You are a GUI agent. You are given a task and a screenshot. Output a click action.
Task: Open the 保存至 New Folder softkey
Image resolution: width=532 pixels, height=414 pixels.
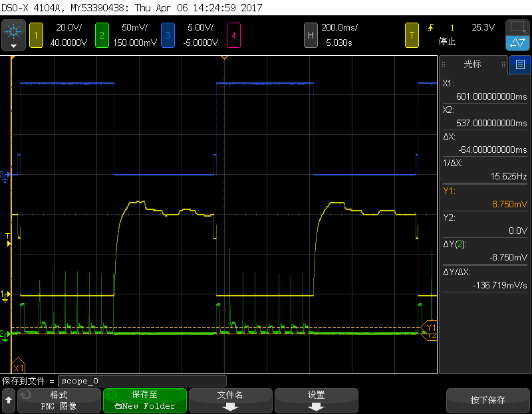pyautogui.click(x=145, y=401)
